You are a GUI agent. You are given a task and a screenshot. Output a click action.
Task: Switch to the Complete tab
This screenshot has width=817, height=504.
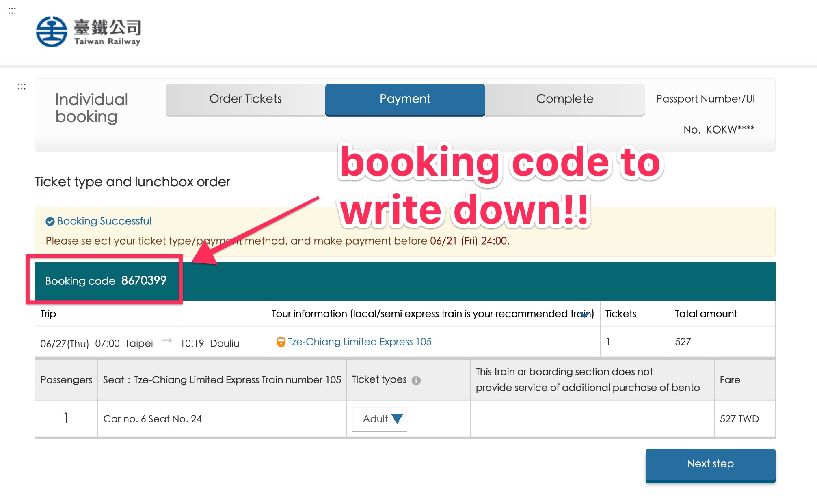click(x=565, y=99)
